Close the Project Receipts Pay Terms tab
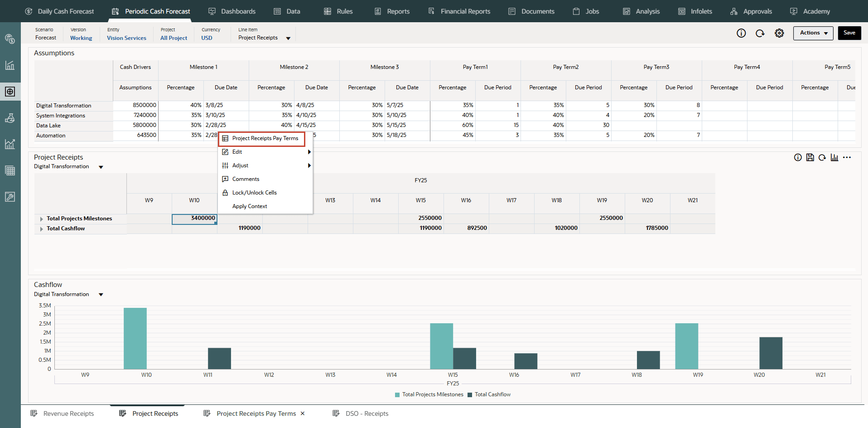This screenshot has width=868, height=428. [303, 413]
